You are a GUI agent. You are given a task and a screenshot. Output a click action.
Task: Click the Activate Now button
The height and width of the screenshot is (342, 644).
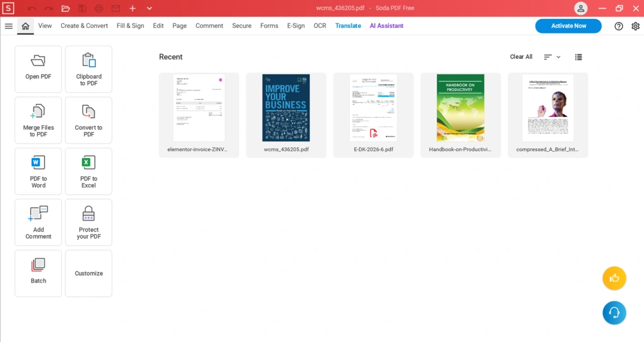coord(568,26)
